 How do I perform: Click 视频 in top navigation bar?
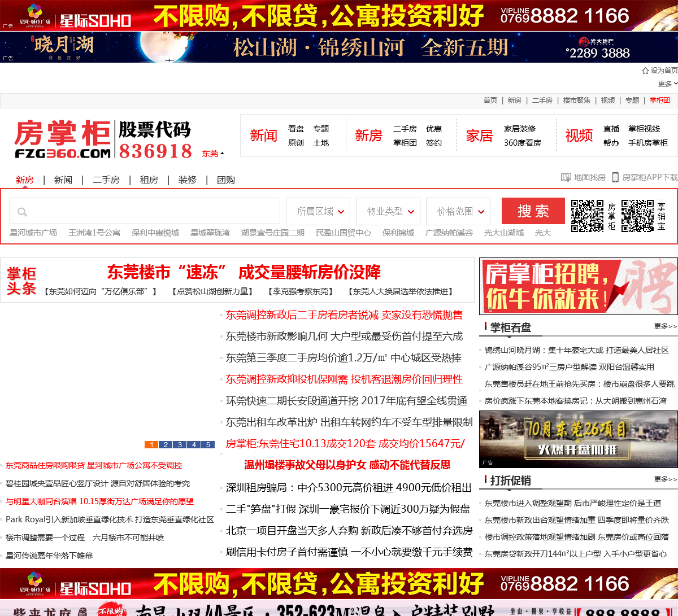pyautogui.click(x=608, y=101)
